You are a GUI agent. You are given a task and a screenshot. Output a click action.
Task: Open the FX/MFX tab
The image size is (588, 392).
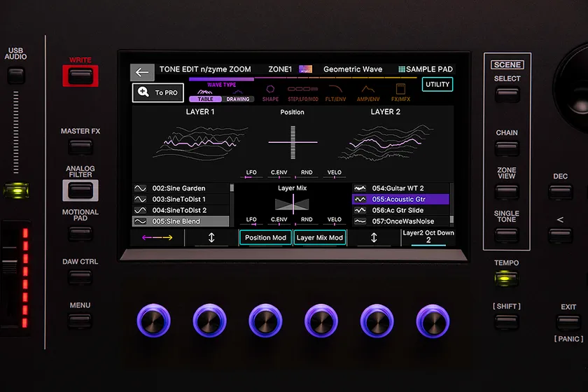400,93
